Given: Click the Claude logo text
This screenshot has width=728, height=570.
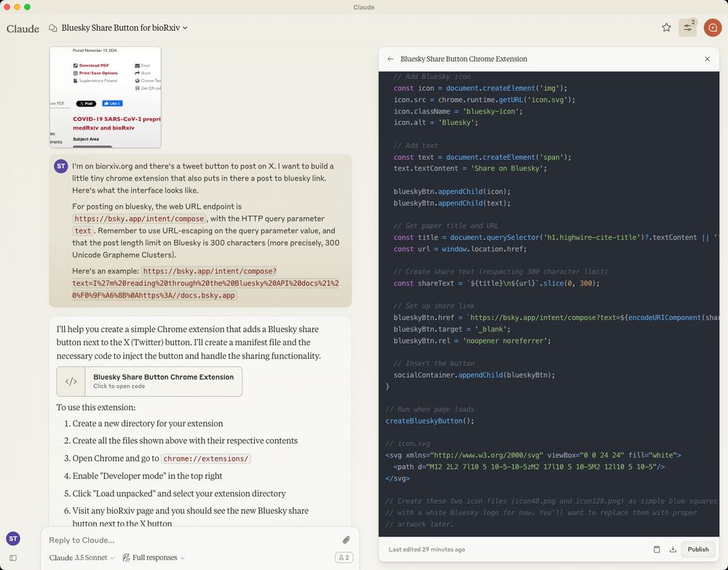Looking at the screenshot, I should point(23,28).
